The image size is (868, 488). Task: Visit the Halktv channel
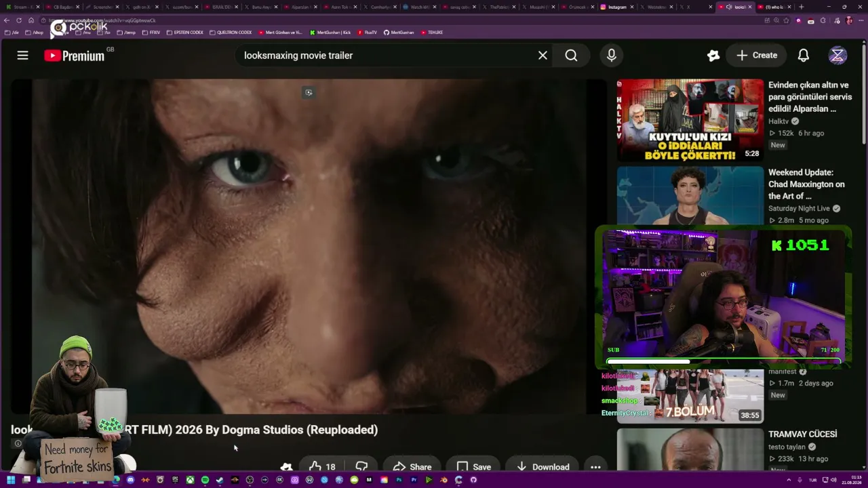pyautogui.click(x=779, y=121)
